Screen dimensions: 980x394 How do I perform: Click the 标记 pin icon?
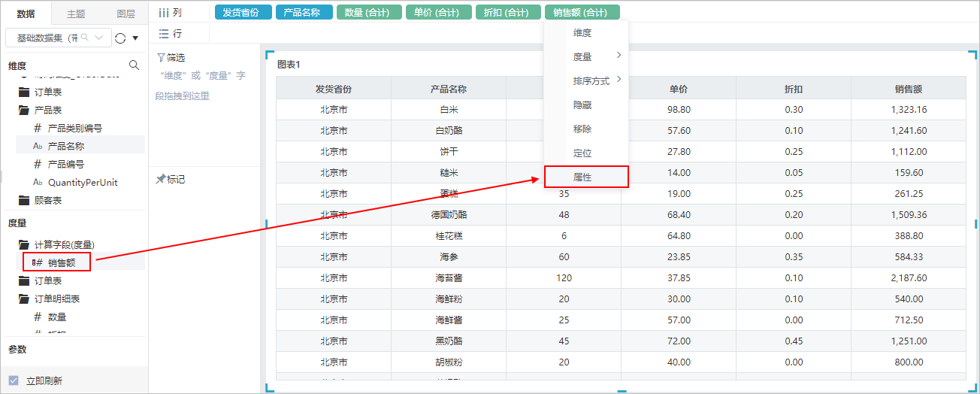(160, 179)
